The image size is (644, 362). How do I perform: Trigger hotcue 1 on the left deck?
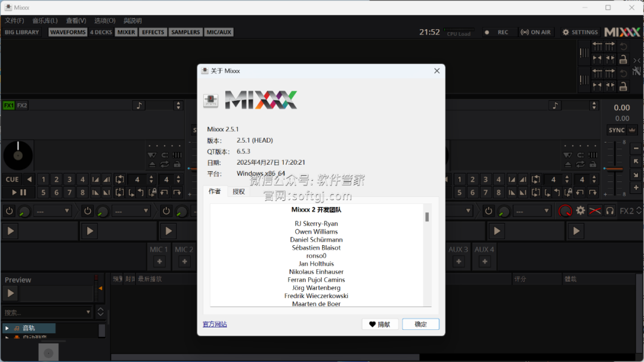click(x=43, y=180)
